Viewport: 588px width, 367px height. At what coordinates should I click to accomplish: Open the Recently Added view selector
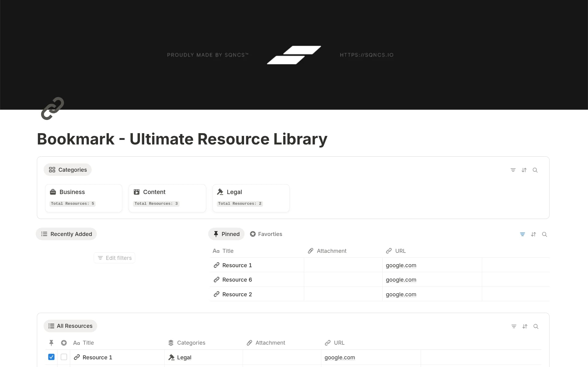point(66,234)
